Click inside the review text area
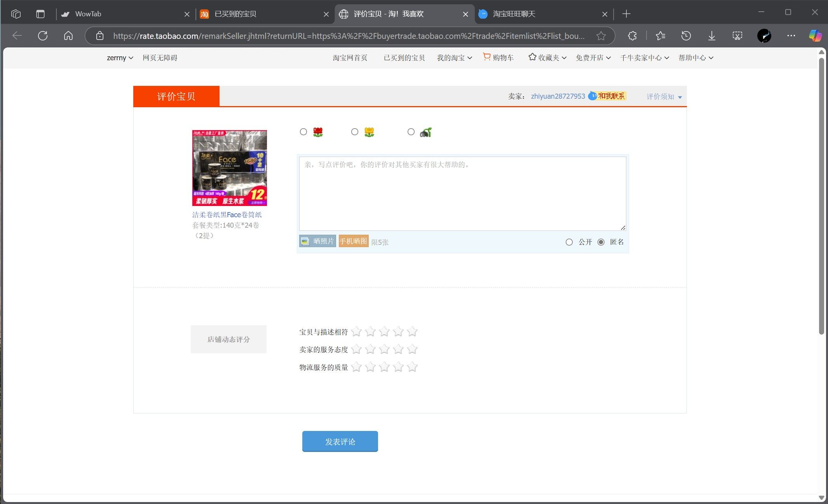Viewport: 828px width, 504px height. [x=462, y=192]
